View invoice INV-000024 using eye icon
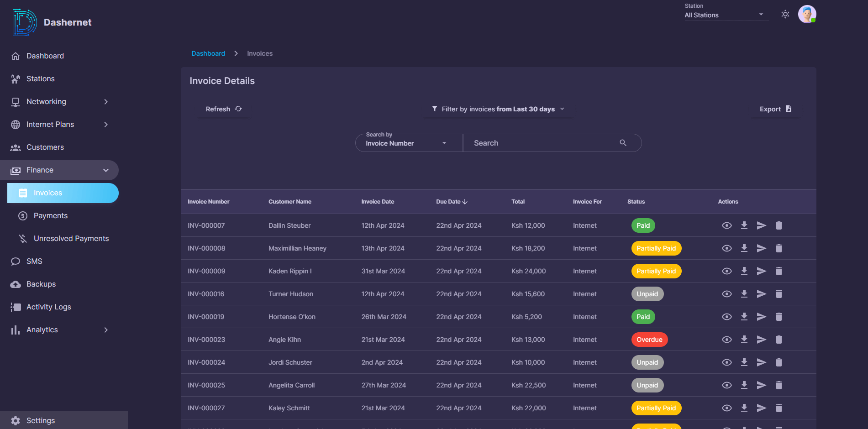Image resolution: width=868 pixels, height=429 pixels. (x=726, y=362)
